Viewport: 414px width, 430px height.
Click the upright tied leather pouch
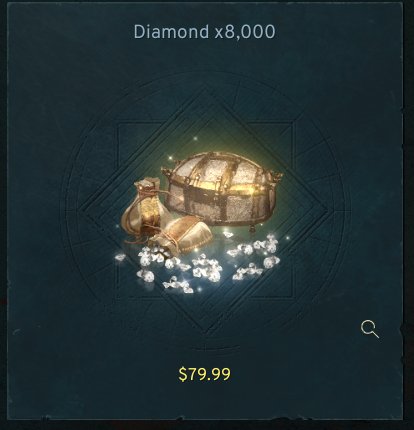(145, 207)
